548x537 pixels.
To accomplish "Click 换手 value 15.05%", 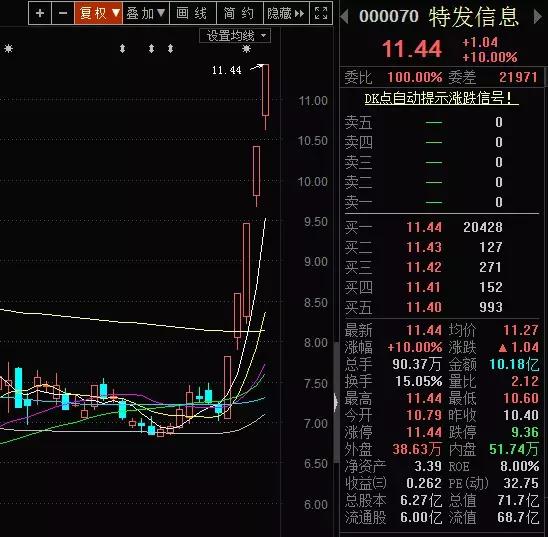I will (419, 381).
